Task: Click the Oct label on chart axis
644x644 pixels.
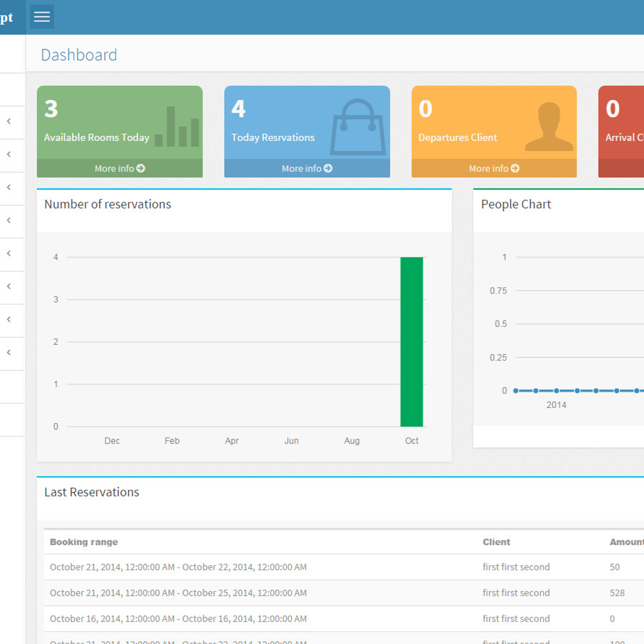Action: click(412, 441)
